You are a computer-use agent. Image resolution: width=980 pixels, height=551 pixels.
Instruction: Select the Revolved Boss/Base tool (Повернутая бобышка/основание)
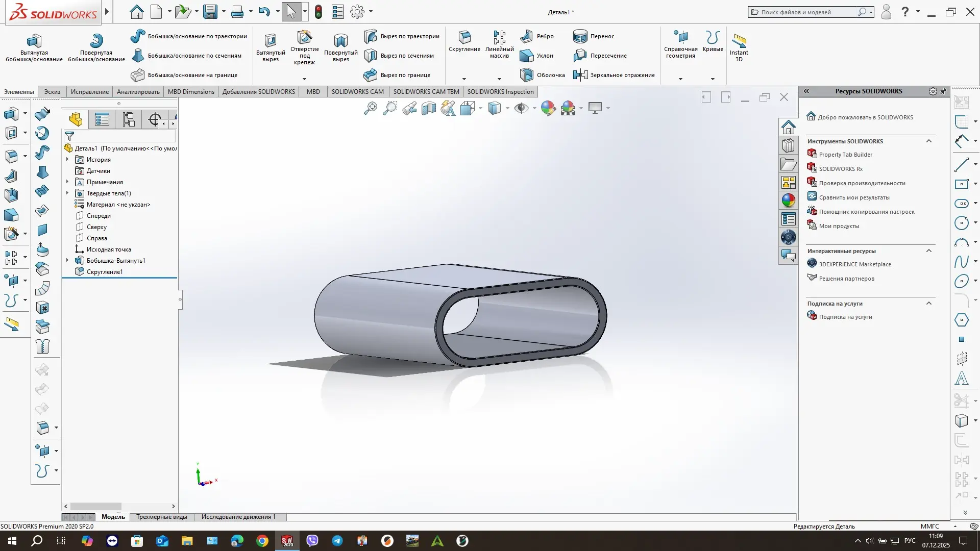point(96,47)
